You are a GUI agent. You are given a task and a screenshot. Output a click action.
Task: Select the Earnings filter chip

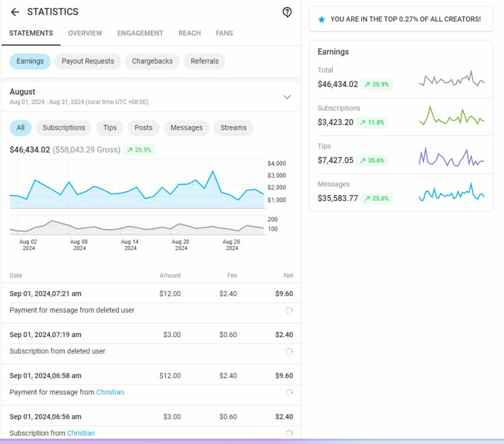(x=30, y=61)
